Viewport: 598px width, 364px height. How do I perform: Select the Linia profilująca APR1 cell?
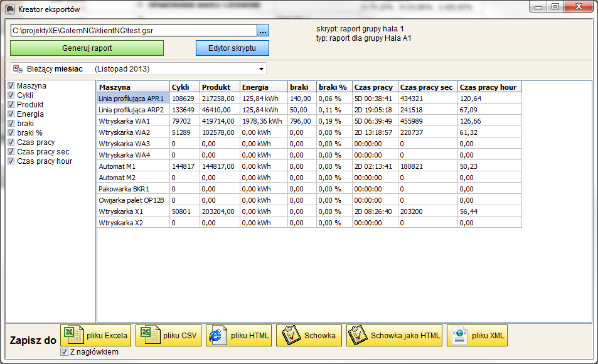(133, 99)
